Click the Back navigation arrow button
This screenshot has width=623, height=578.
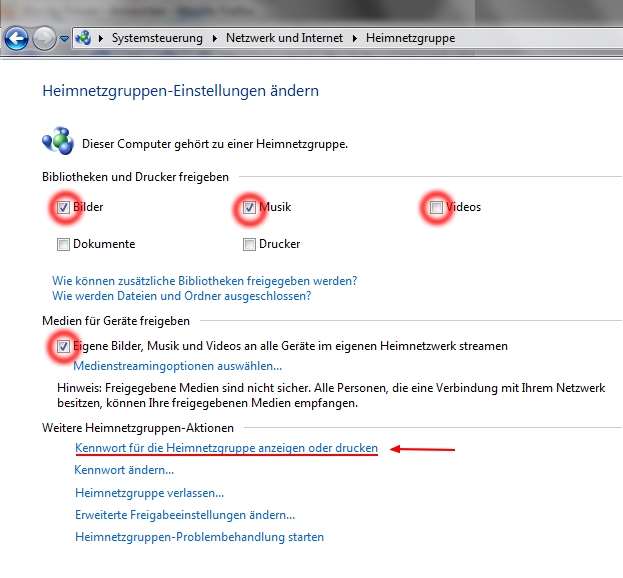[x=17, y=38]
